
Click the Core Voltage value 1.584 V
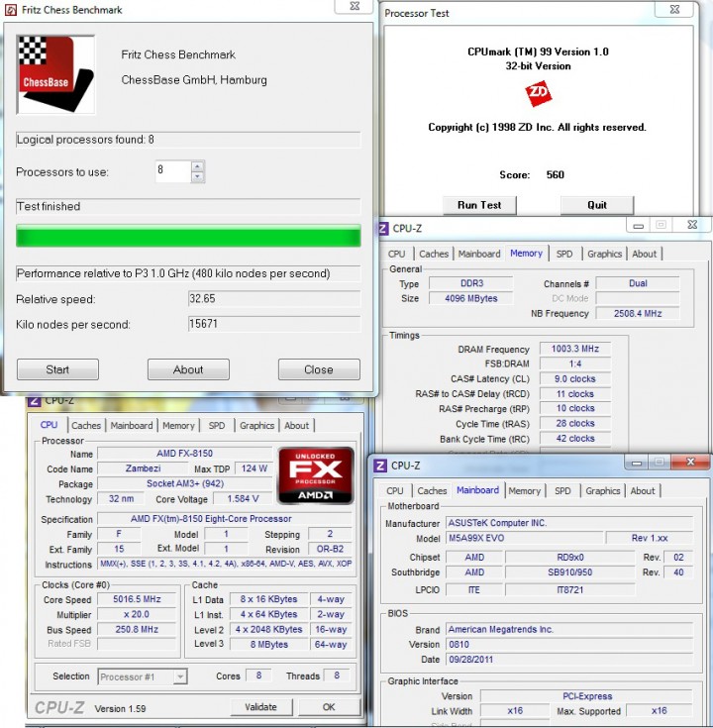[x=243, y=498]
